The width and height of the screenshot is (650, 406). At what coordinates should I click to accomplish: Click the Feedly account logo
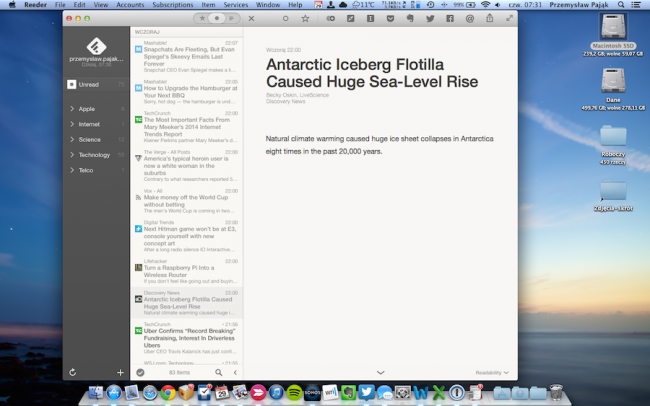coord(96,46)
